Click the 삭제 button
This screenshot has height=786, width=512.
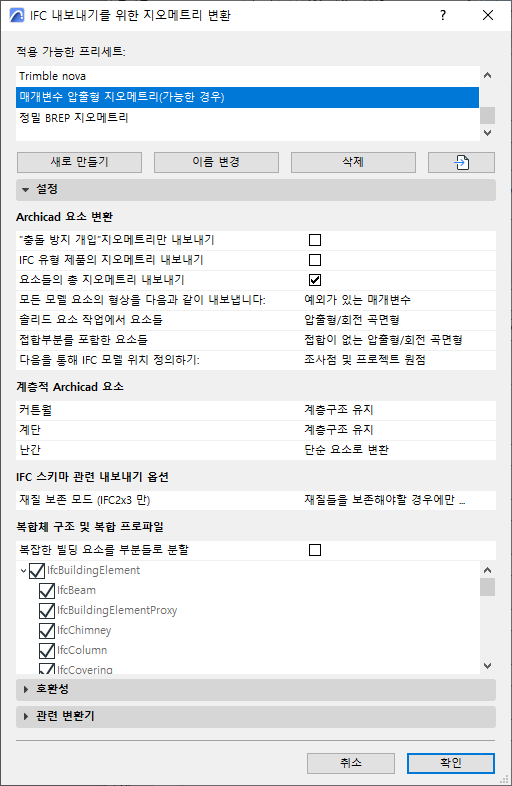pos(353,162)
